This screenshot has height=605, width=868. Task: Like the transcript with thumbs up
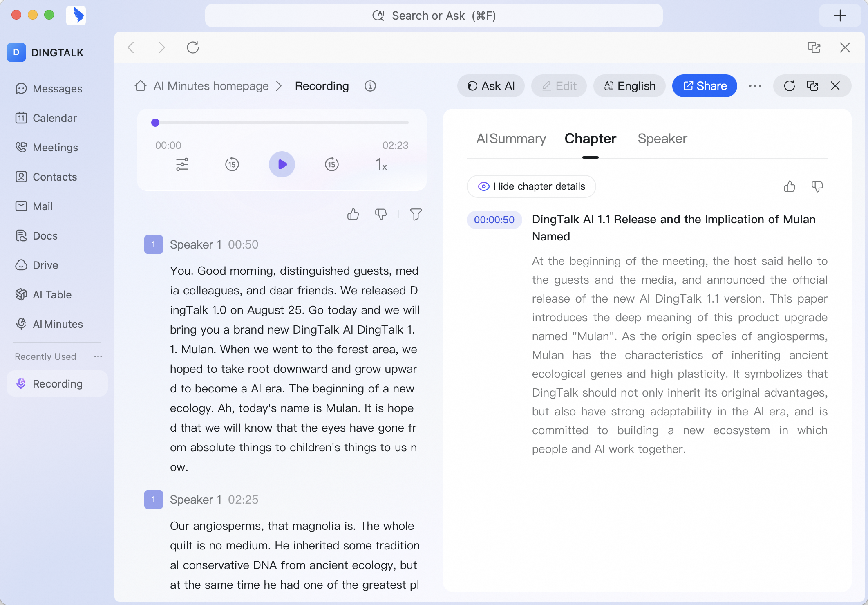click(x=353, y=214)
